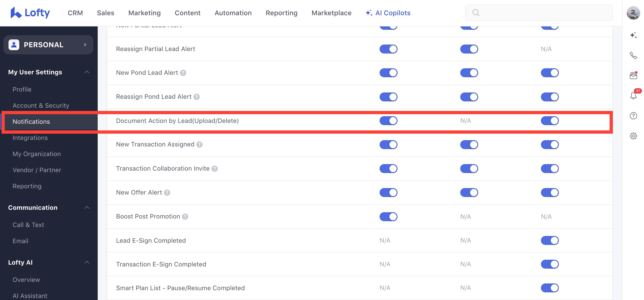Screen dimensions: 644x300
Task: Open the Marketing menu
Action: pos(144,13)
